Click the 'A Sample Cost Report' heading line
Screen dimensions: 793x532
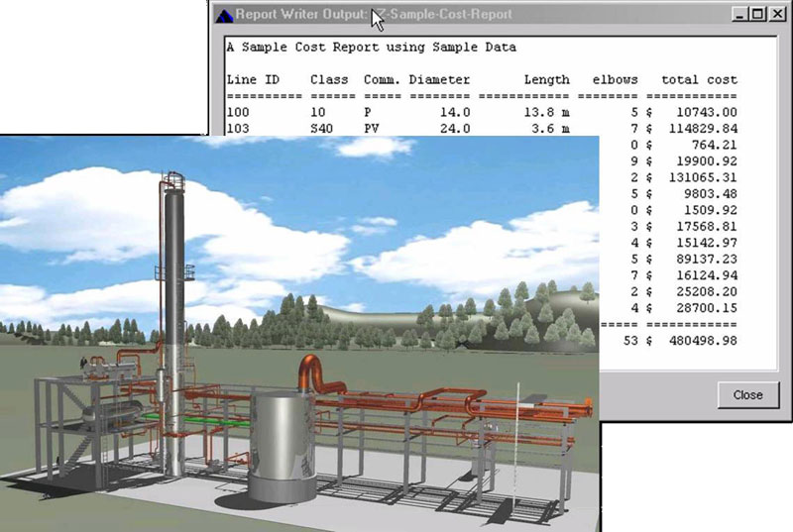(371, 47)
